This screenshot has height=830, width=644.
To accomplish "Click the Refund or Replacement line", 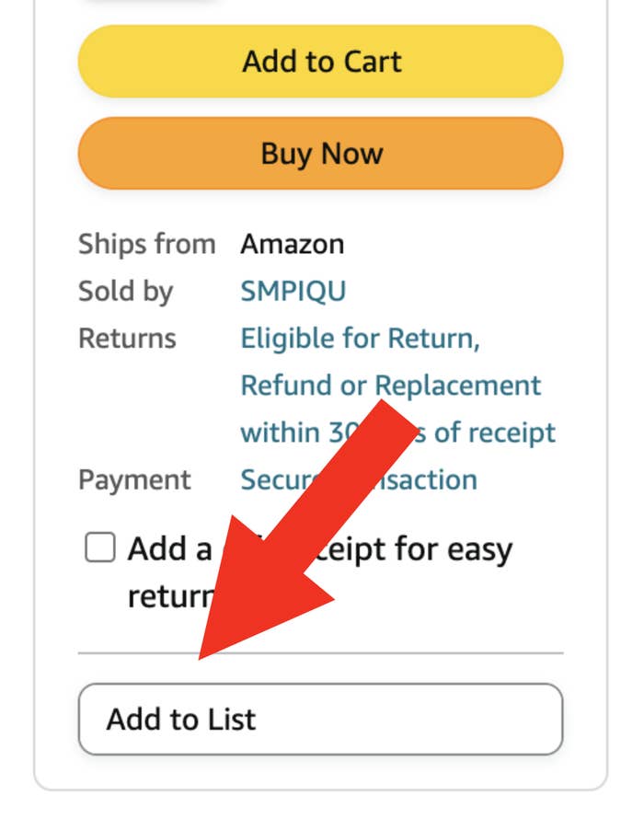I will click(x=390, y=386).
